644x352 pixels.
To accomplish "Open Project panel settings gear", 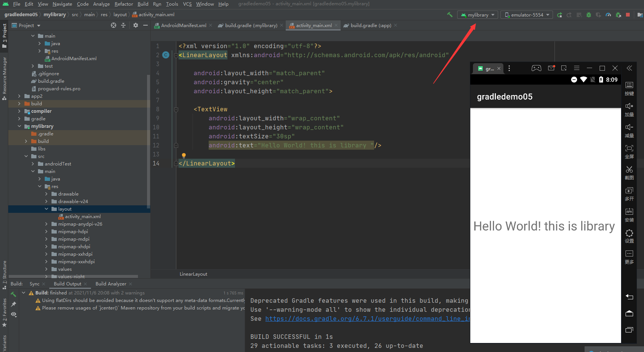I will click(136, 25).
